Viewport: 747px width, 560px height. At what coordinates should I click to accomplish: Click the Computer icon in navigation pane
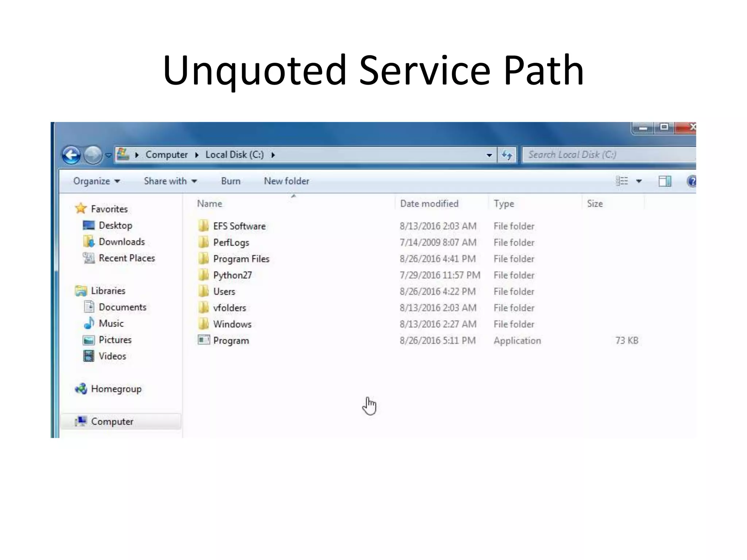(x=81, y=421)
